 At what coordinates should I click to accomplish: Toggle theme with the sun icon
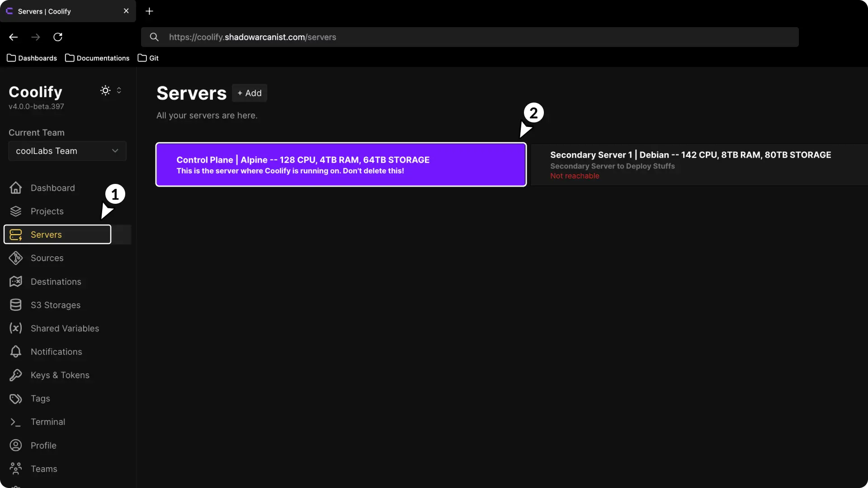105,90
